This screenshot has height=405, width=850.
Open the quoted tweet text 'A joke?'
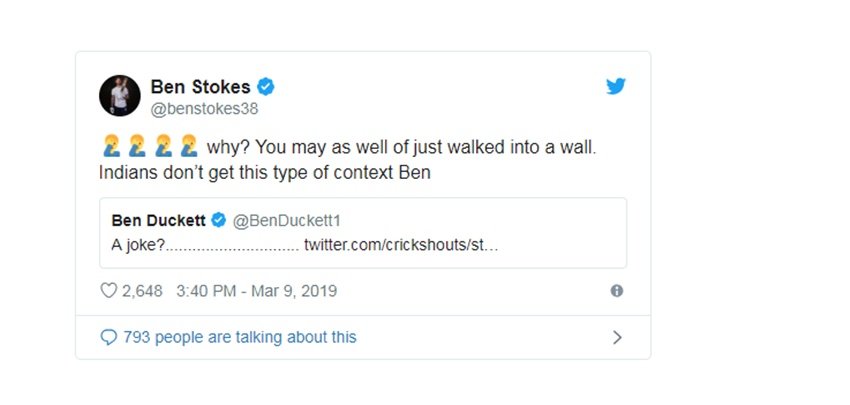point(138,245)
